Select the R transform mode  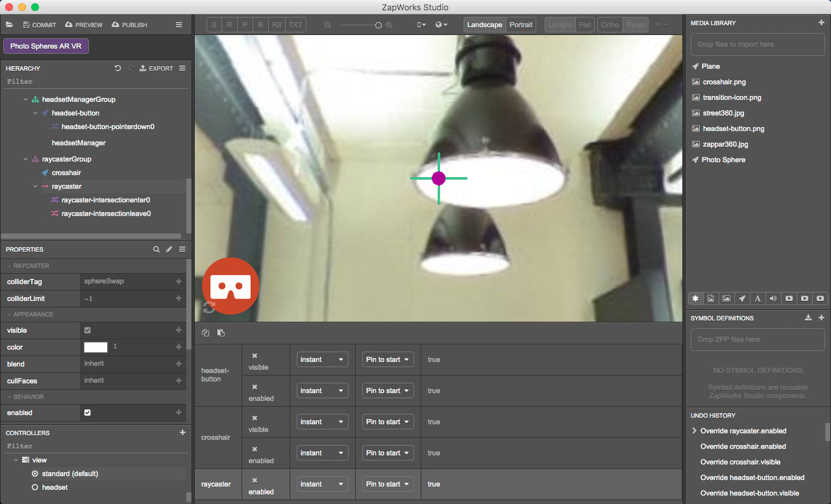tap(230, 25)
